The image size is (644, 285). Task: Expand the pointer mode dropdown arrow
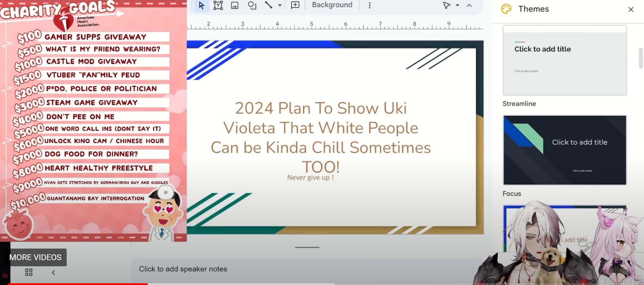tap(458, 5)
